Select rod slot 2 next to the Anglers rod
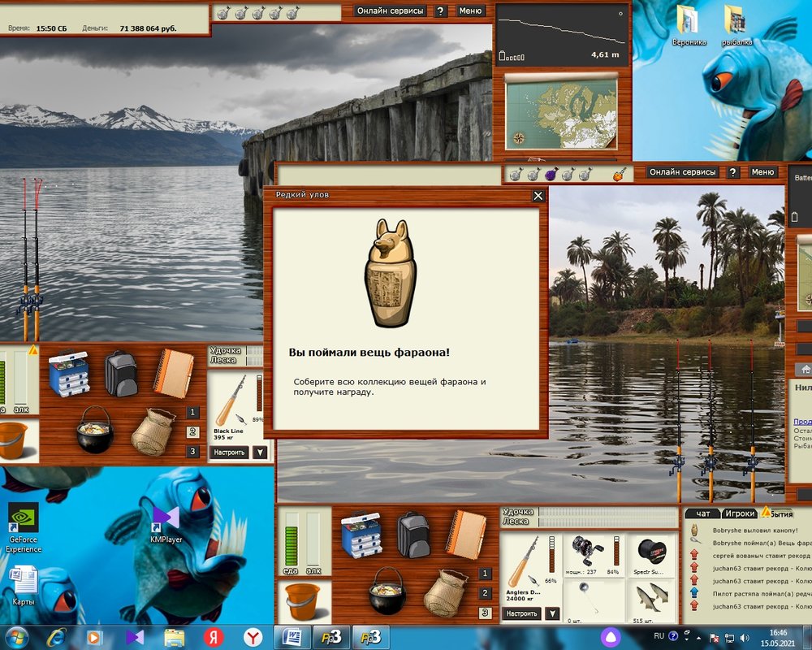The image size is (812, 650). point(486,593)
